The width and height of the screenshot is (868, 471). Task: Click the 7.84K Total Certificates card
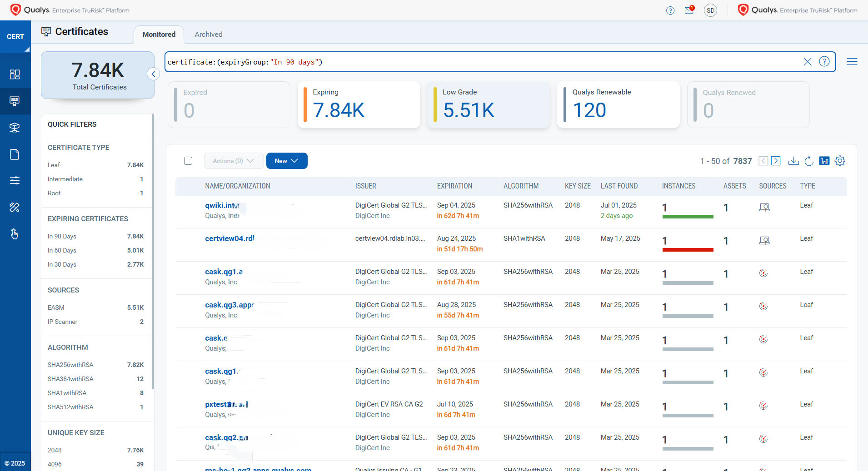tap(98, 75)
